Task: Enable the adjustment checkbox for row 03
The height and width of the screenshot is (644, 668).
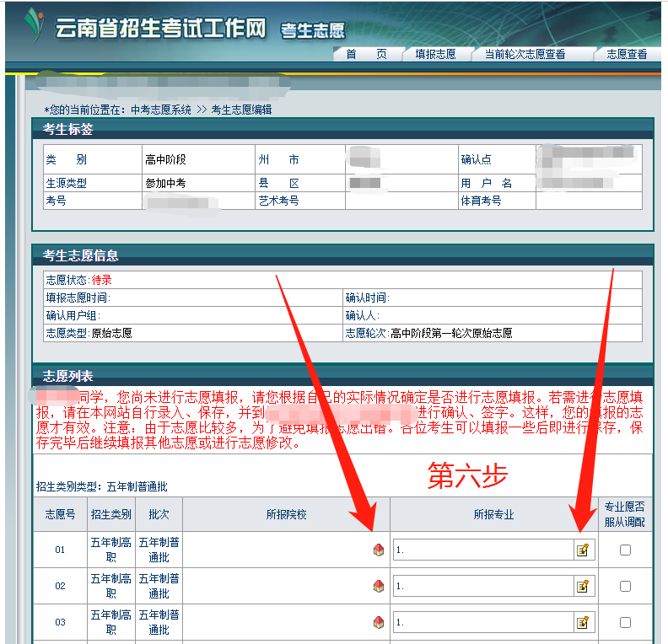Action: point(625,623)
